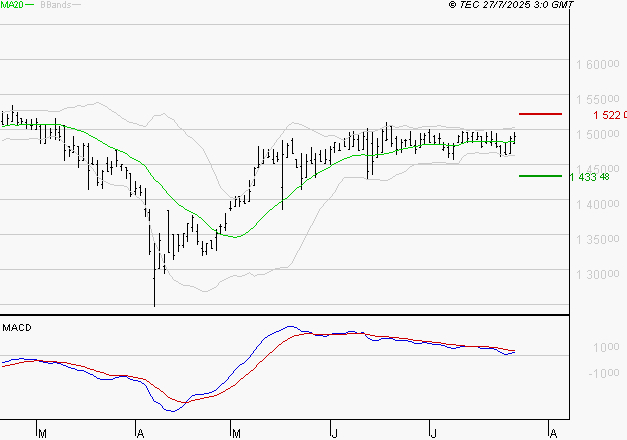Click the MACD indicator panel label
The image size is (627, 440).
click(17, 327)
